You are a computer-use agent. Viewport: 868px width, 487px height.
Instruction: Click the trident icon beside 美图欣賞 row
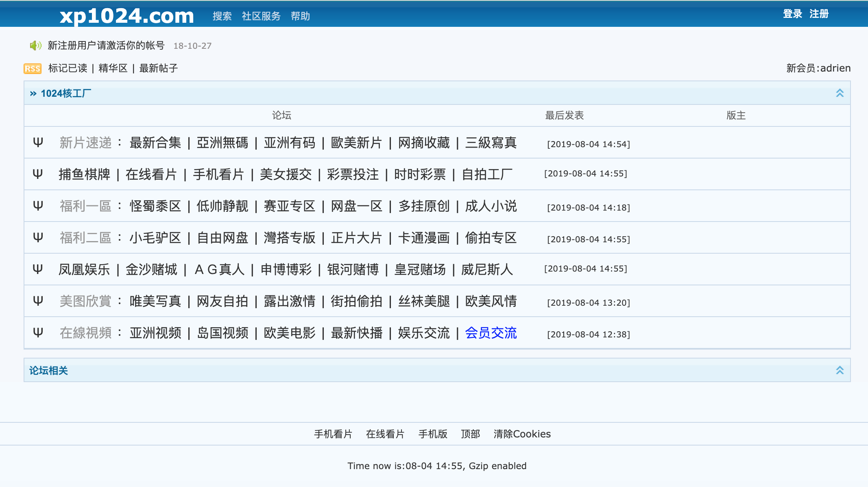click(x=38, y=301)
